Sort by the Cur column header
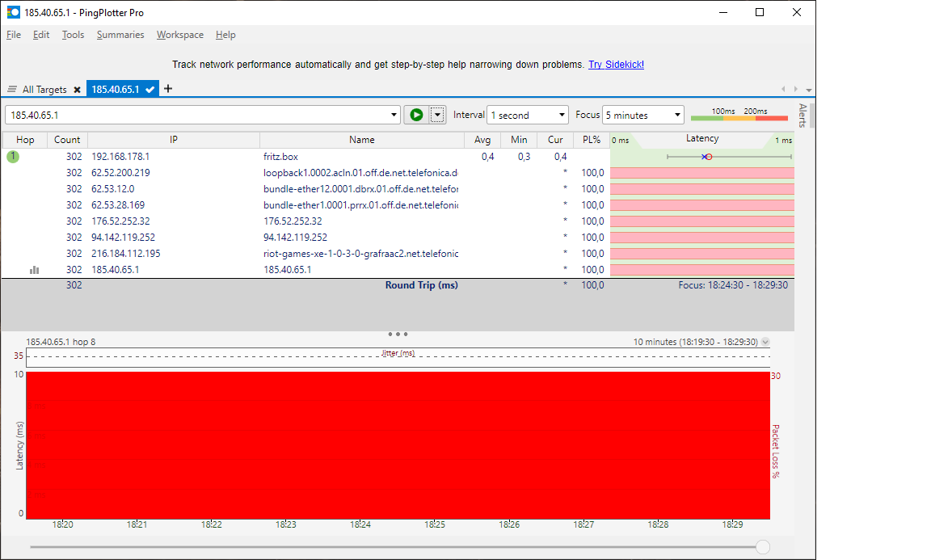 [555, 140]
